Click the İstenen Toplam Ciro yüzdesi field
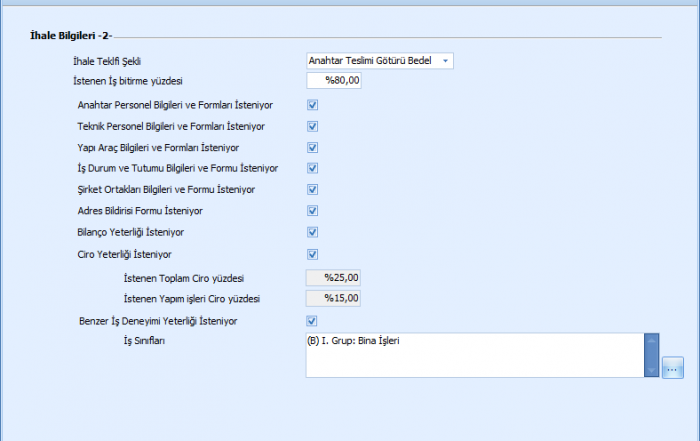 pos(333,277)
